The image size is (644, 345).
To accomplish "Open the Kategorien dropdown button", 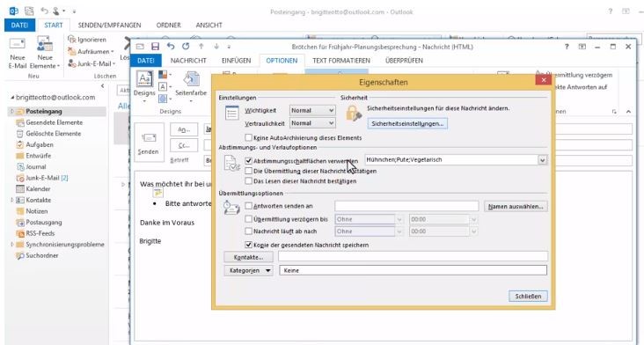I will pyautogui.click(x=248, y=270).
